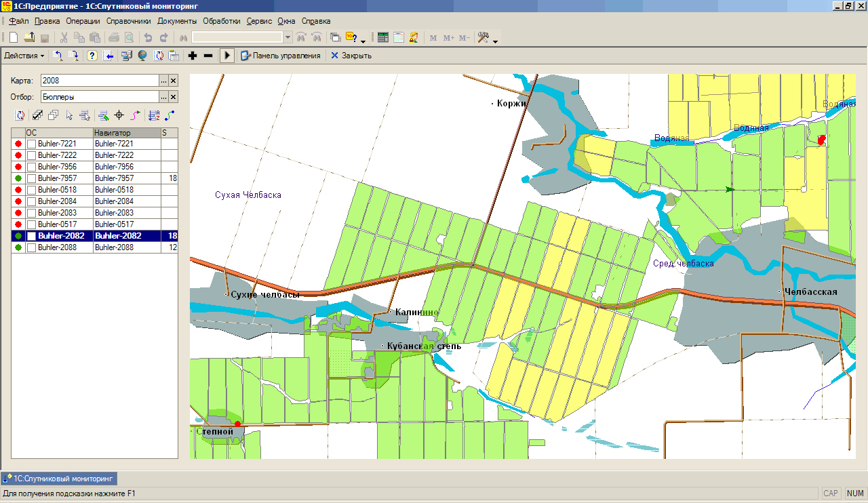
Task: Click the hammer tools settings icon
Action: click(484, 38)
